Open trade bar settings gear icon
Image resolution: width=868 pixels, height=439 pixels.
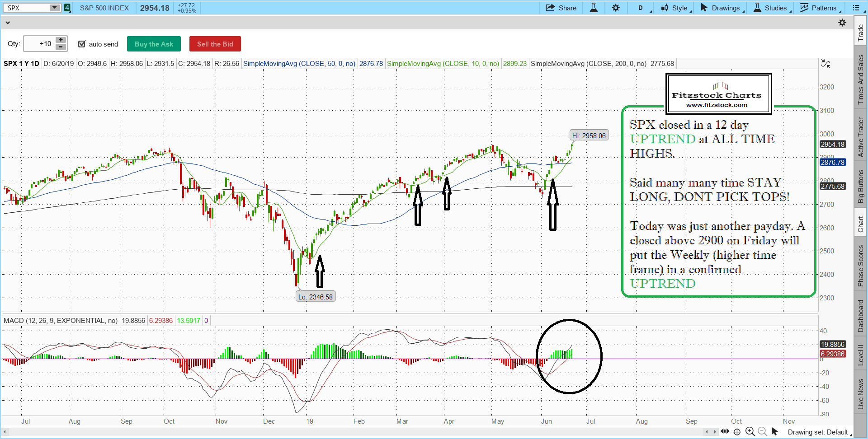[842, 23]
